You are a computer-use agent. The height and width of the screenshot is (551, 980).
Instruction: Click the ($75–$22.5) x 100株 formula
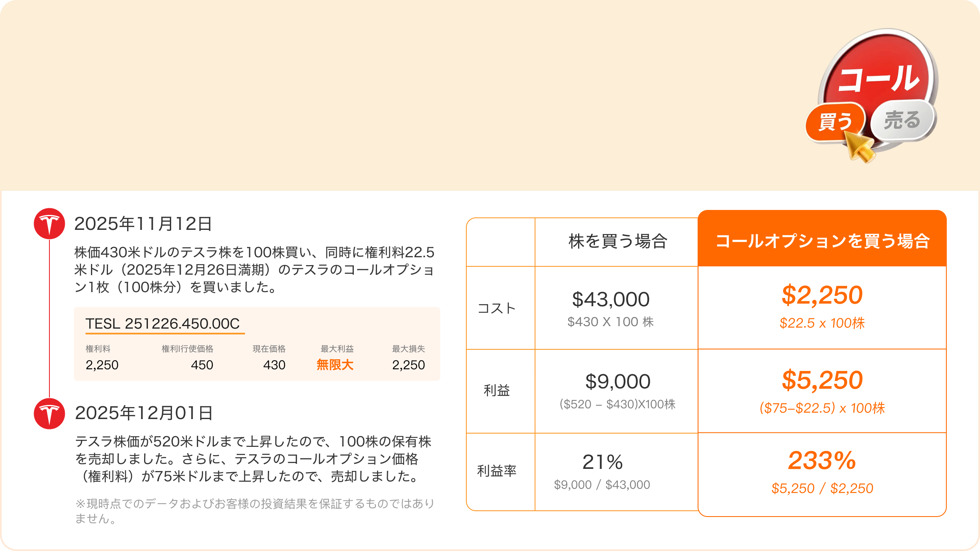point(822,408)
